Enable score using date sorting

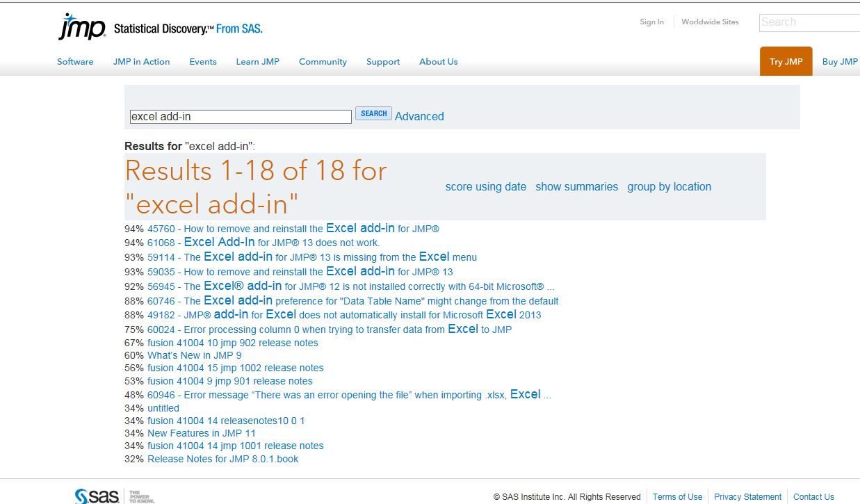pos(485,186)
